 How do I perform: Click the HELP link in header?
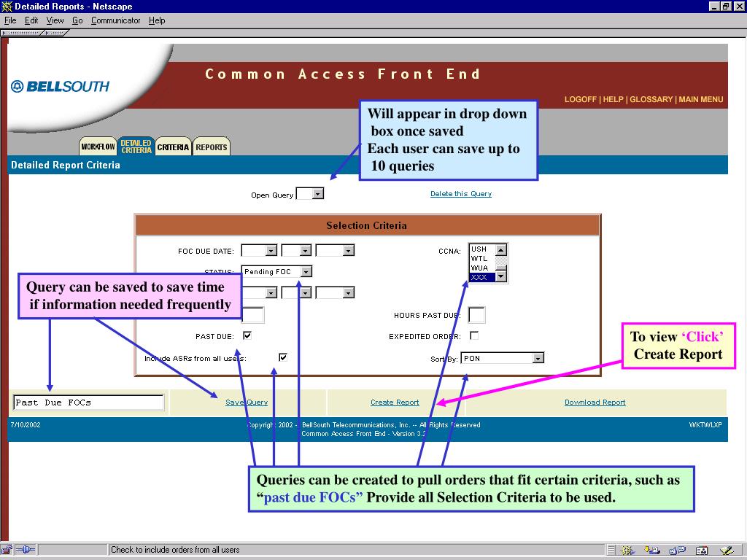coord(613,99)
